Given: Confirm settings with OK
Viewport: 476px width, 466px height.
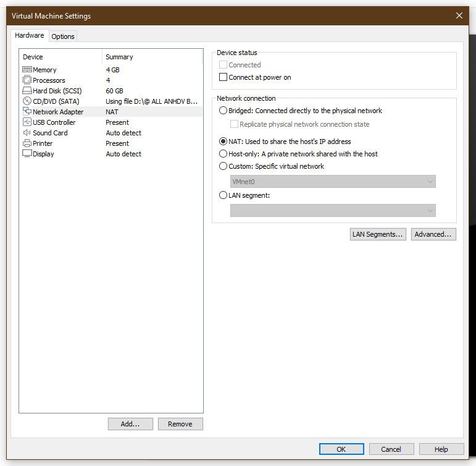Looking at the screenshot, I should pyautogui.click(x=341, y=449).
